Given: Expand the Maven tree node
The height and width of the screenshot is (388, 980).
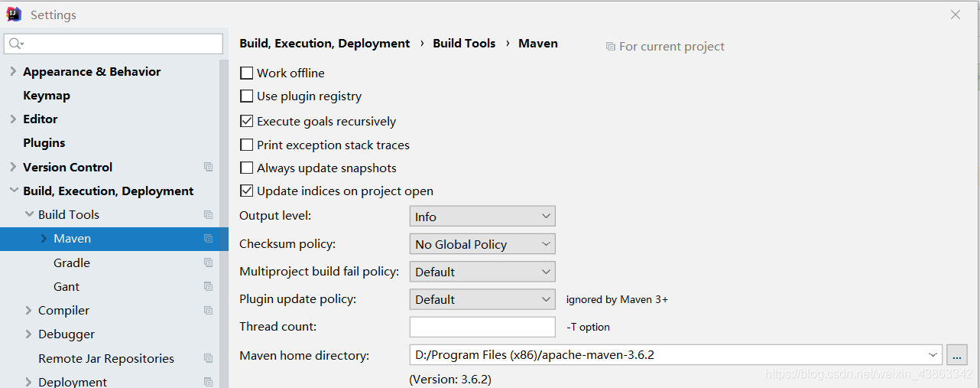Looking at the screenshot, I should click(x=44, y=239).
